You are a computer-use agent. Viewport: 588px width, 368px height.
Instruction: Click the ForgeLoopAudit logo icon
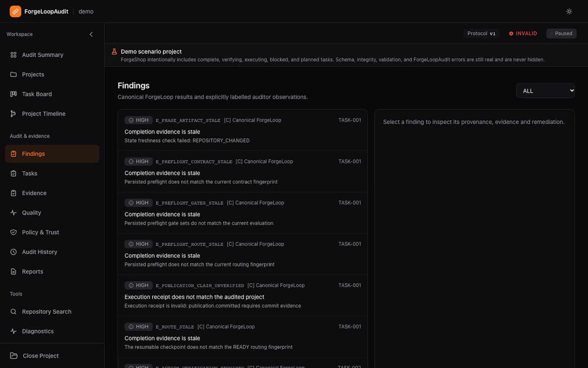pos(15,11)
